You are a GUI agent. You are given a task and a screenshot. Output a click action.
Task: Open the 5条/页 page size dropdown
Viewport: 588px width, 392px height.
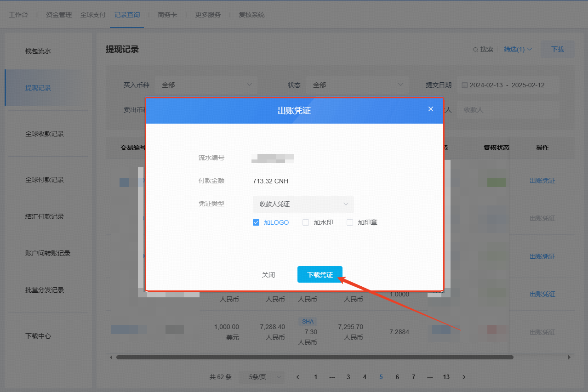265,377
